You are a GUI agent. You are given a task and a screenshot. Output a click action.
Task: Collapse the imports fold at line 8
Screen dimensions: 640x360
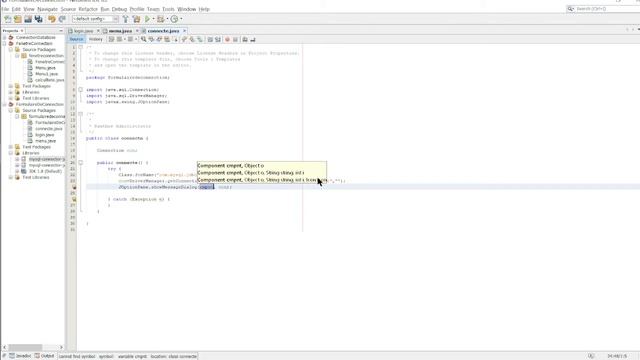click(80, 89)
